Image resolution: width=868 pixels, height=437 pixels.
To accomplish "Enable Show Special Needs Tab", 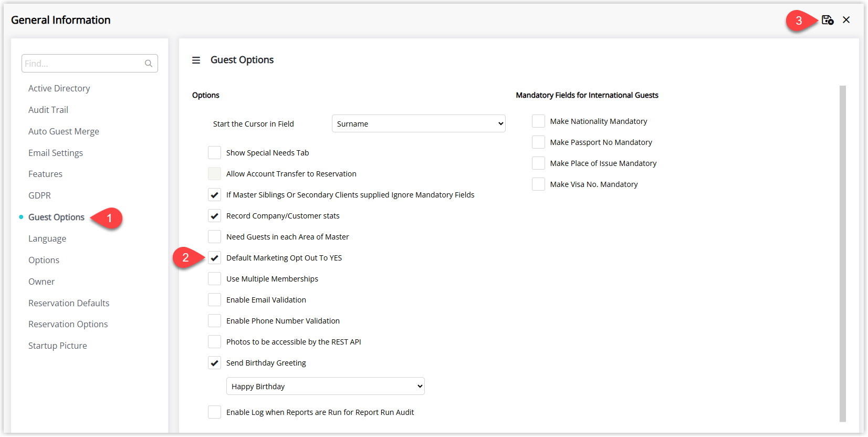I will 214,153.
